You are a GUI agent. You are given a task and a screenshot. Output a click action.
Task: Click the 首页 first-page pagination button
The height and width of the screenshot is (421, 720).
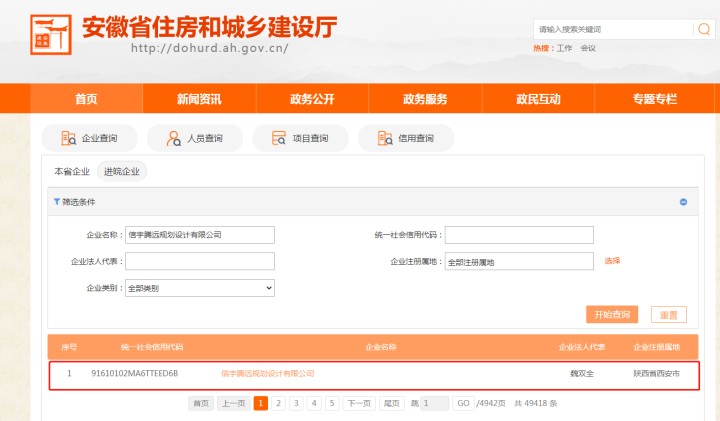[201, 403]
